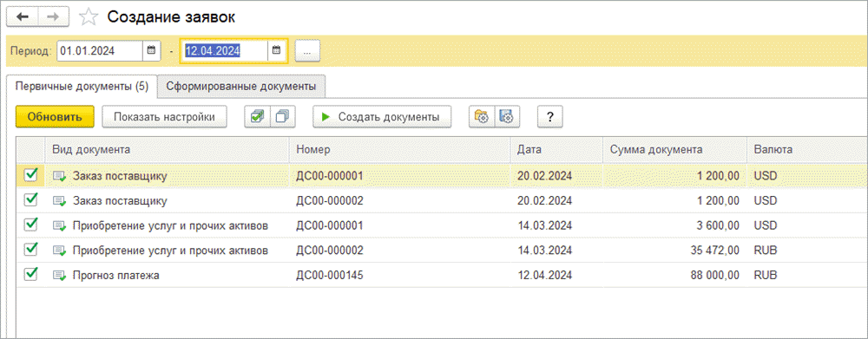Viewport: 868px width, 339px height.
Task: Click document icon in the 3 600,00 USD row
Action: (x=59, y=225)
